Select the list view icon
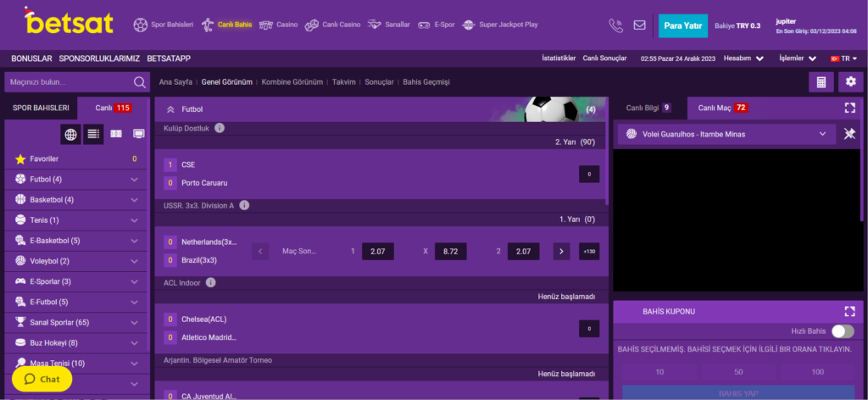The image size is (868, 400). [93, 134]
